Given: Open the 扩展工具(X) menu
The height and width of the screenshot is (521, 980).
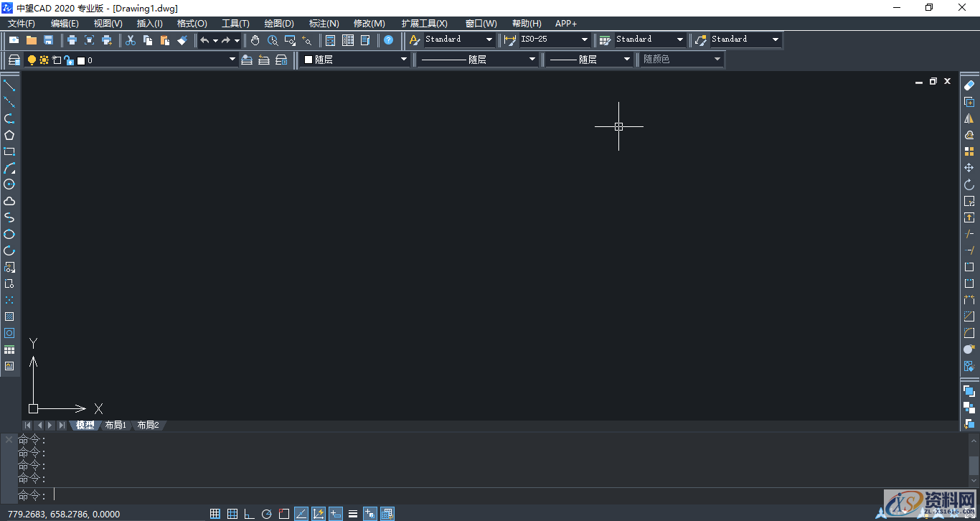Looking at the screenshot, I should pyautogui.click(x=425, y=24).
